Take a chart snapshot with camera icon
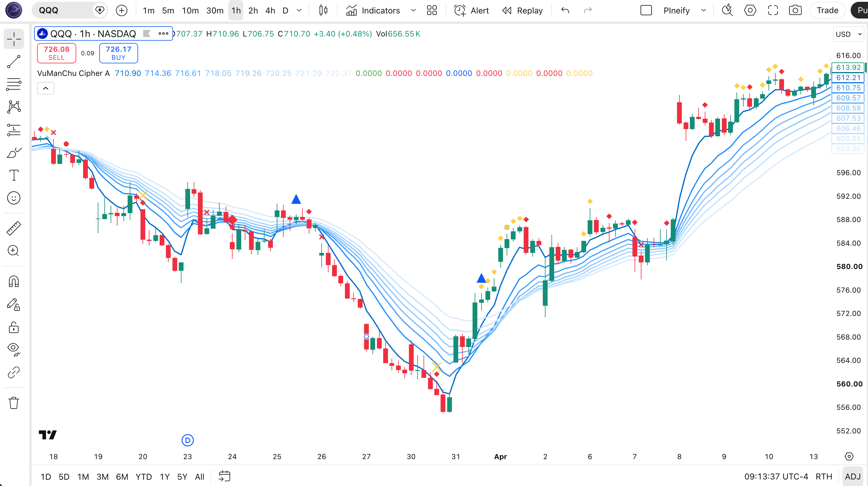Screen dimensions: 868x486 click(795, 10)
